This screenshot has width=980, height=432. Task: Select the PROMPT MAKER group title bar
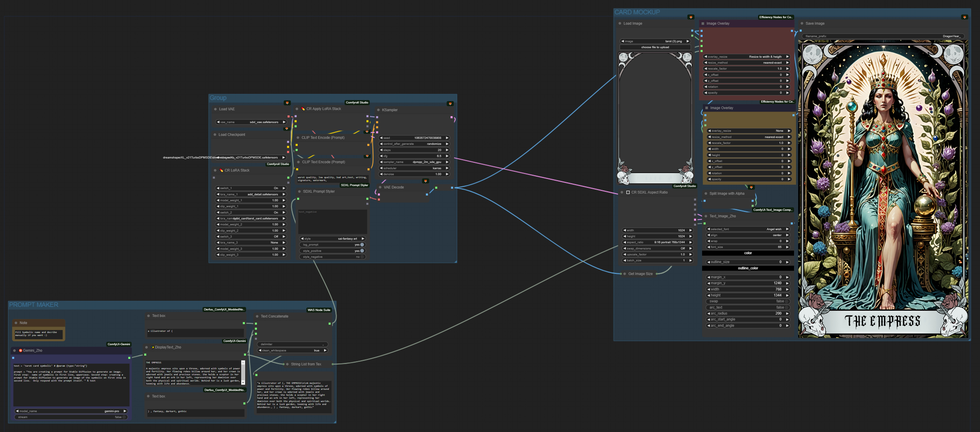[x=34, y=304]
